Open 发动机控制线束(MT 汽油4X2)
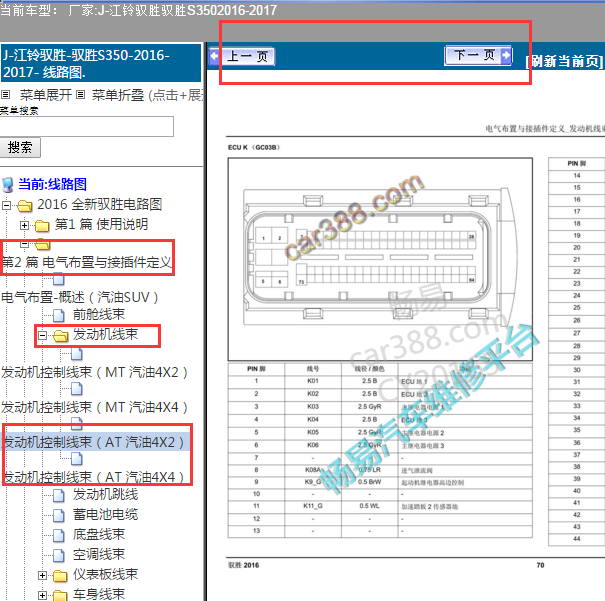This screenshot has height=601, width=605. 95,373
